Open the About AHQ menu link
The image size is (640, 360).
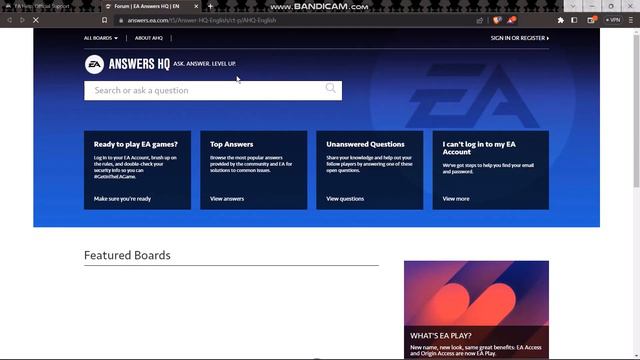click(149, 38)
